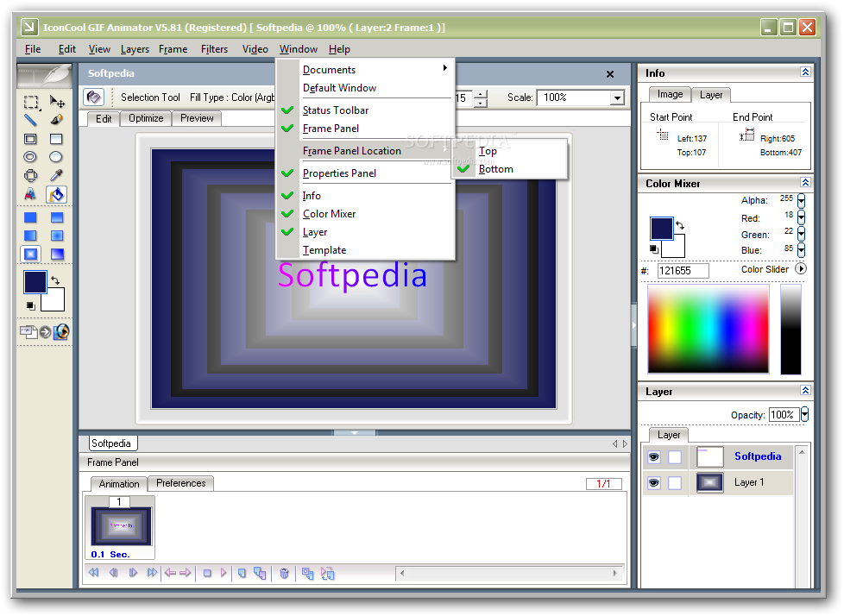Select the filled ellipse tool
Image resolution: width=844 pixels, height=616 pixels.
pos(56,156)
